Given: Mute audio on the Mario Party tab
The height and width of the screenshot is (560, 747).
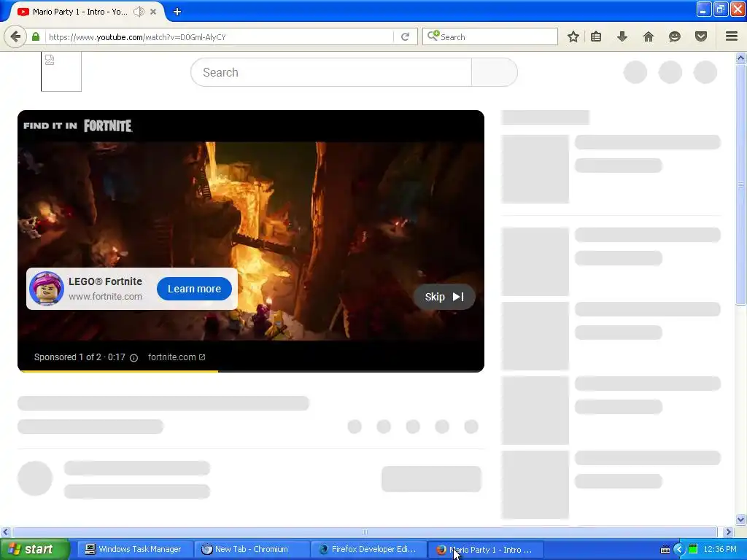Looking at the screenshot, I should [x=139, y=12].
